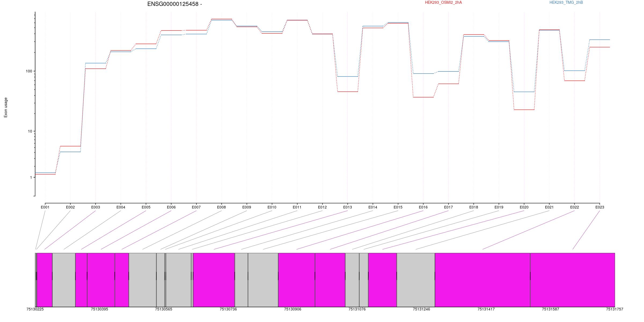Click the red line segment at E005
The width and height of the screenshot is (644, 322).
click(x=146, y=44)
